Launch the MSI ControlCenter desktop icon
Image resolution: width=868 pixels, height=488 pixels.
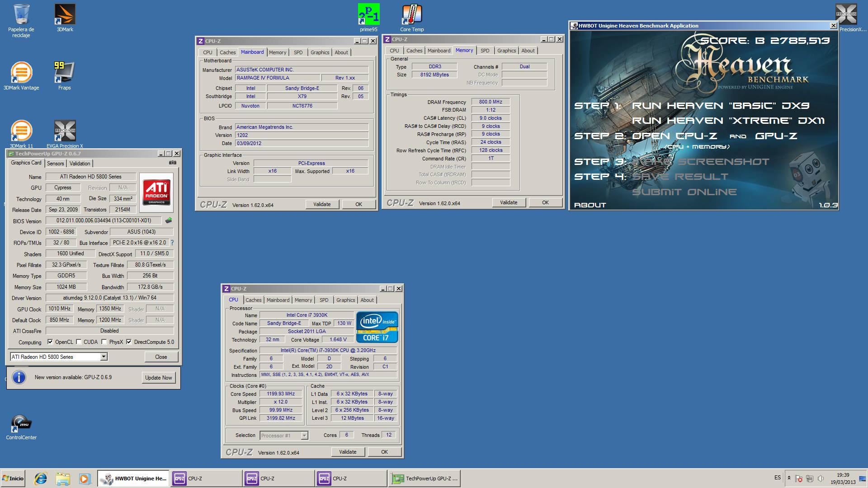(x=21, y=427)
